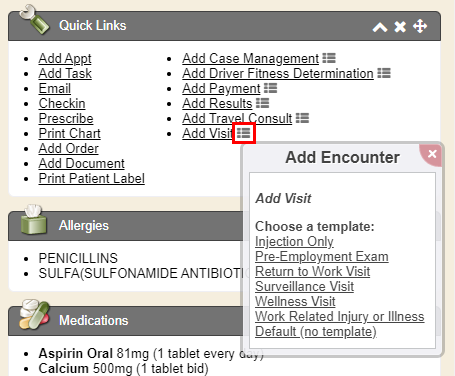455x376 pixels.
Task: Pick the Work Related Injury or Illness template
Action: (x=340, y=317)
